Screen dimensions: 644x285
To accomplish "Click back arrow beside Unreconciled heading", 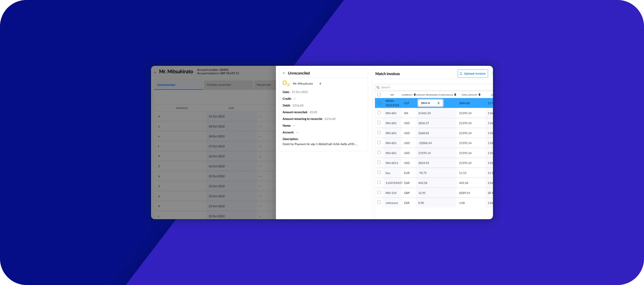I will coord(284,73).
